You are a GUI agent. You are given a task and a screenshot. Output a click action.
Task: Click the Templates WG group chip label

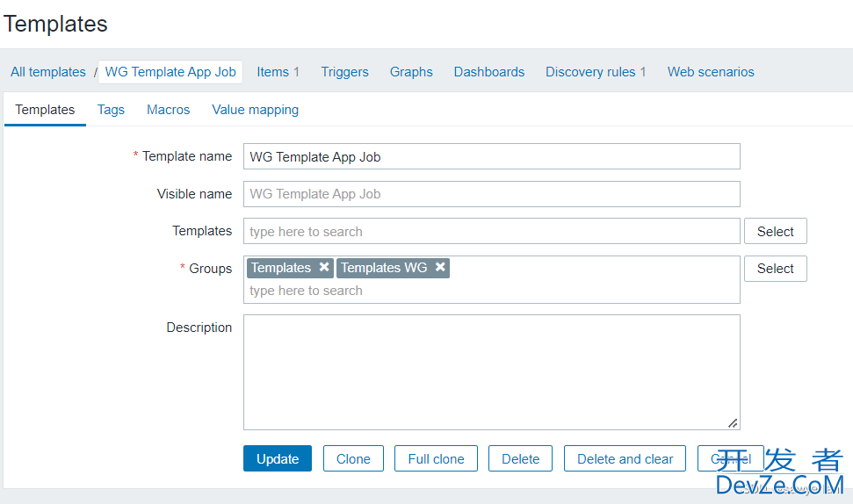click(x=384, y=268)
